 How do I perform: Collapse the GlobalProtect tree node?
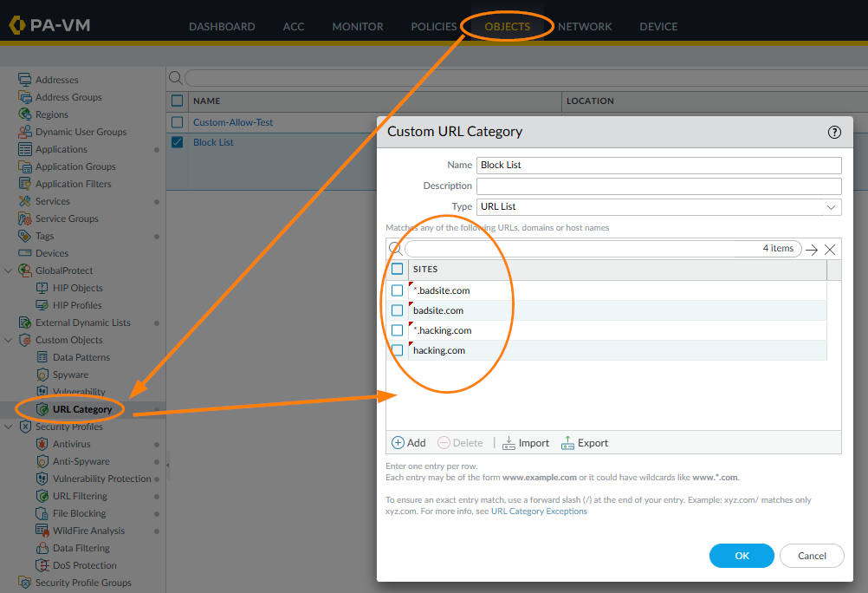point(9,270)
